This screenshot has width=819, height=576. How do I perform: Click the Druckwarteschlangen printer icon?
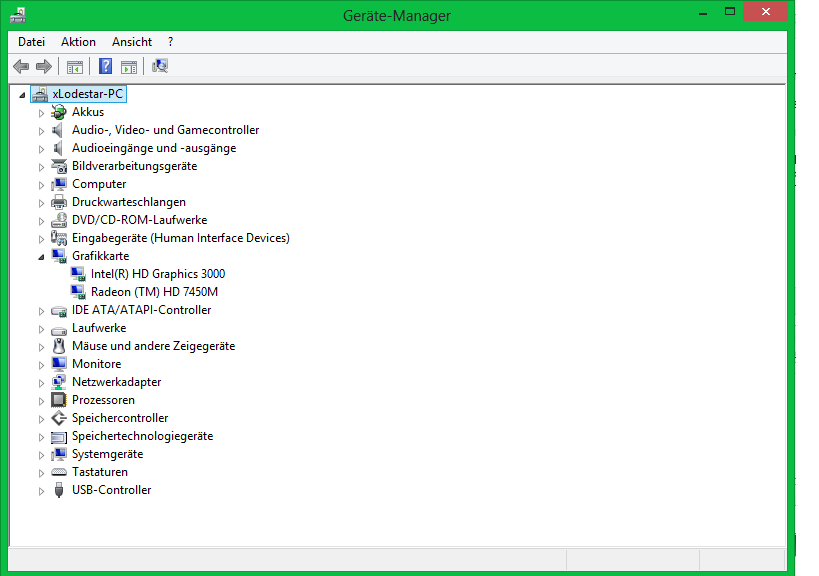59,202
